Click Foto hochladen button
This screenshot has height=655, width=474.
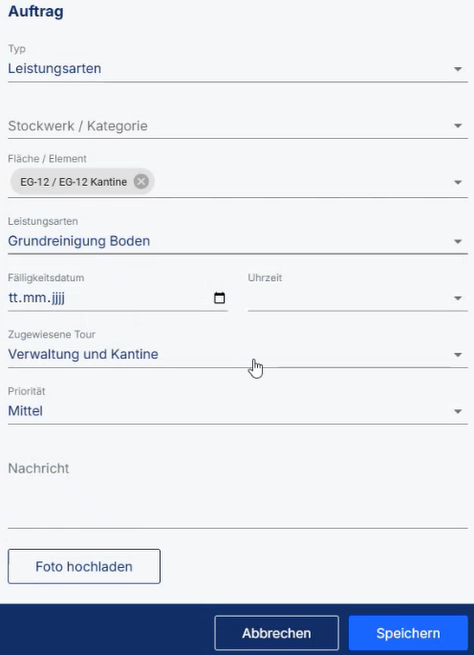tap(84, 566)
